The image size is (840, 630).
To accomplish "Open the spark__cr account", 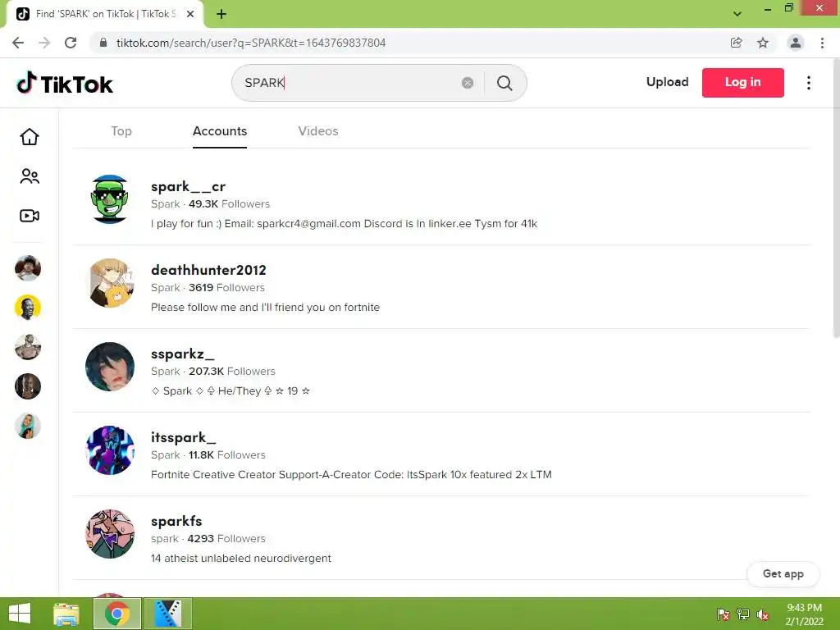I will 188,186.
